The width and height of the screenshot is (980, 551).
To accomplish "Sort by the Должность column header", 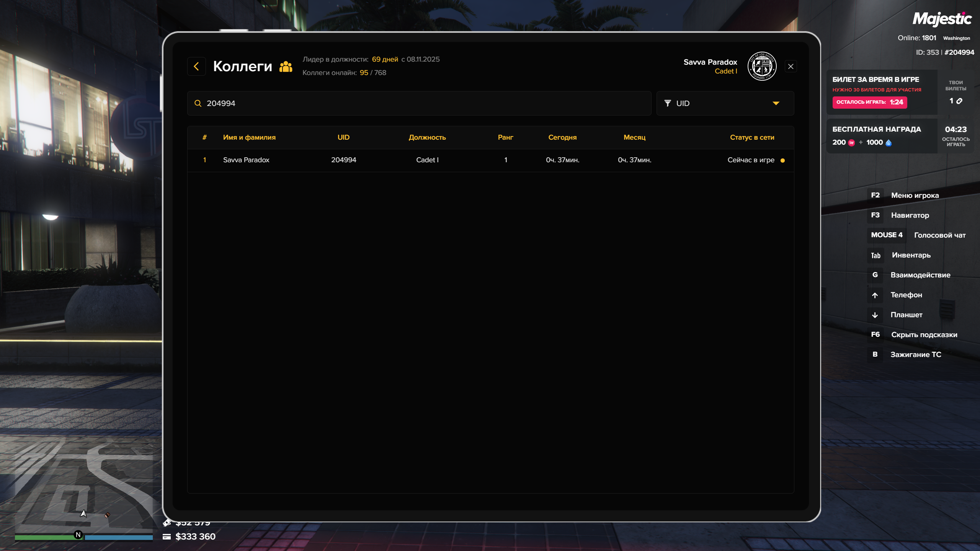I will [427, 137].
